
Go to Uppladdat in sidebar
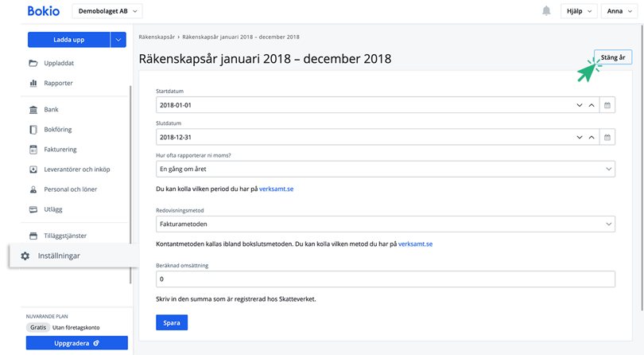(x=59, y=63)
